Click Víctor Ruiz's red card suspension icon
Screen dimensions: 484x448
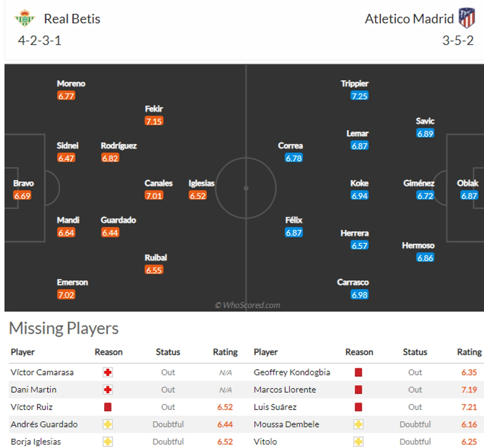pos(108,407)
